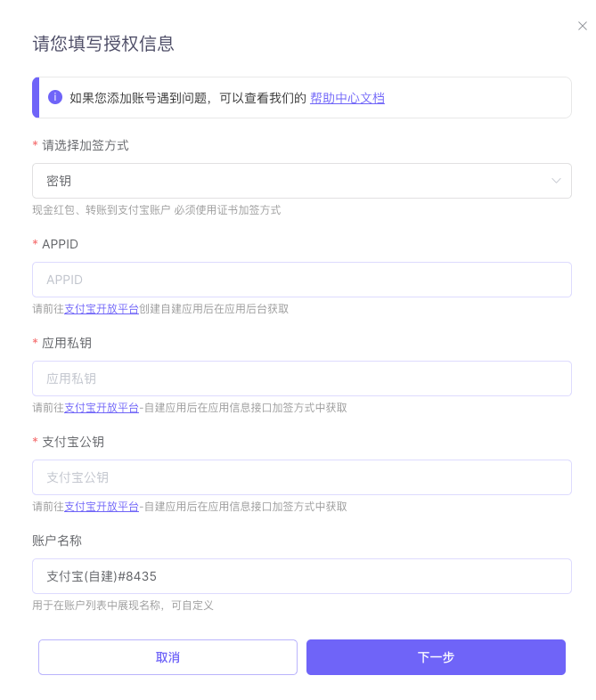This screenshot has width=596, height=700.
Task: Click the 支付宝公钥 field label
Action: [73, 442]
